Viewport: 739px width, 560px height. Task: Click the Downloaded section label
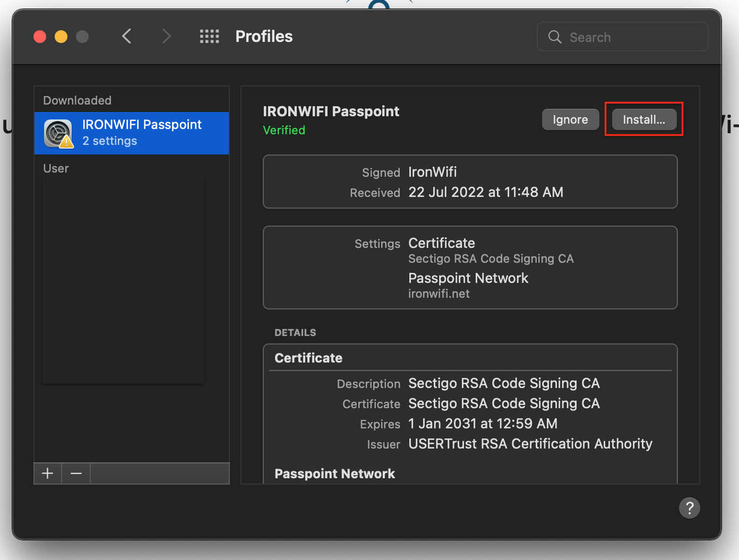click(x=78, y=100)
